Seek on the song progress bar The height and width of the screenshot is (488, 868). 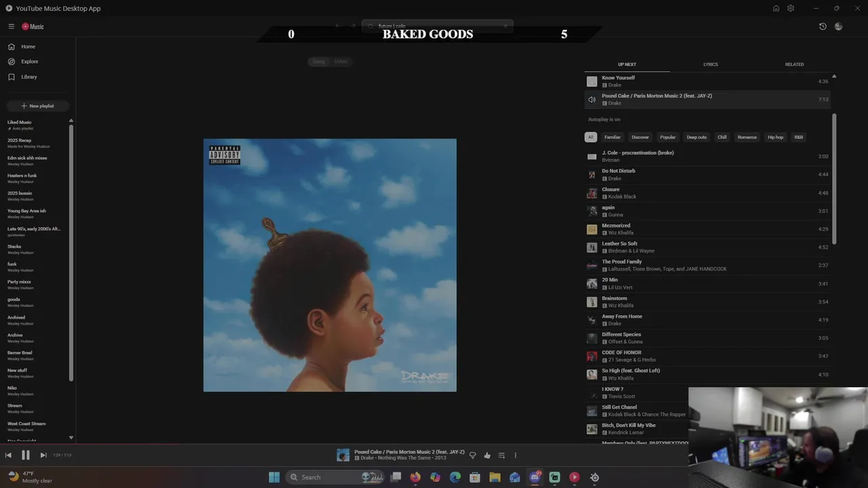[x=344, y=445]
